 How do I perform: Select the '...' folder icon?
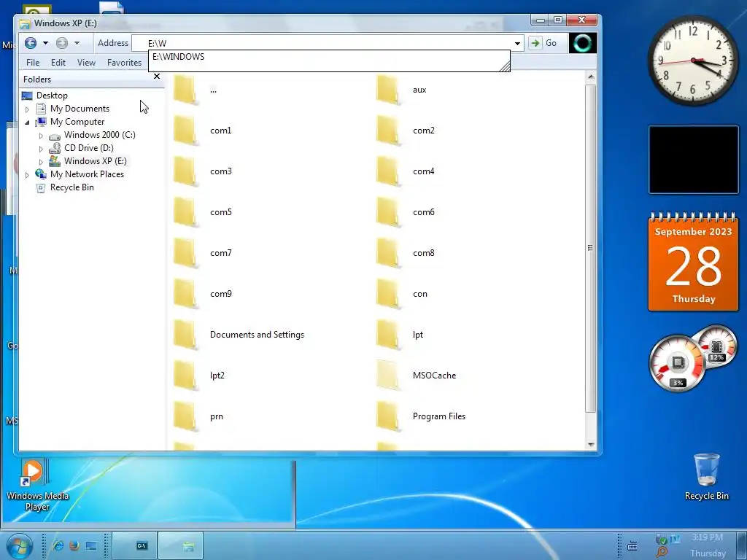(185, 90)
